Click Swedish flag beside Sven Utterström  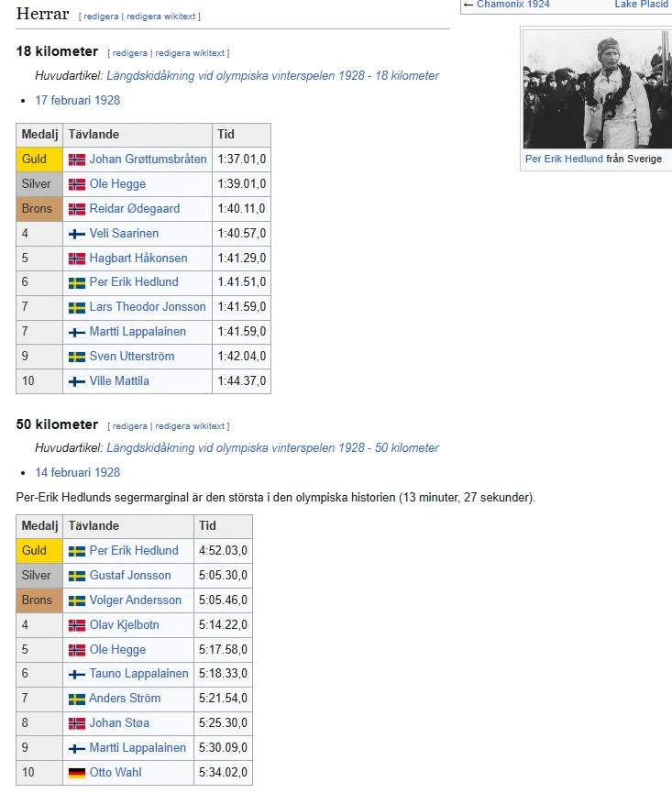point(77,357)
